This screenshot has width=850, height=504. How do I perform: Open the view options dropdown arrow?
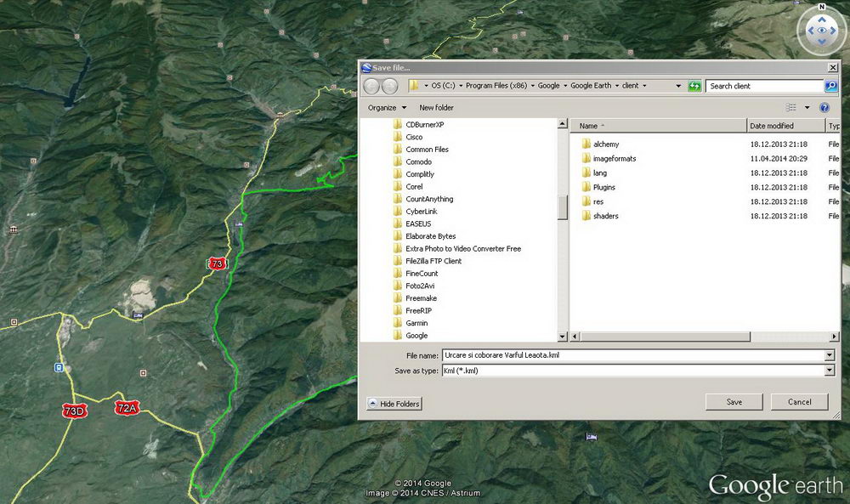(x=807, y=107)
